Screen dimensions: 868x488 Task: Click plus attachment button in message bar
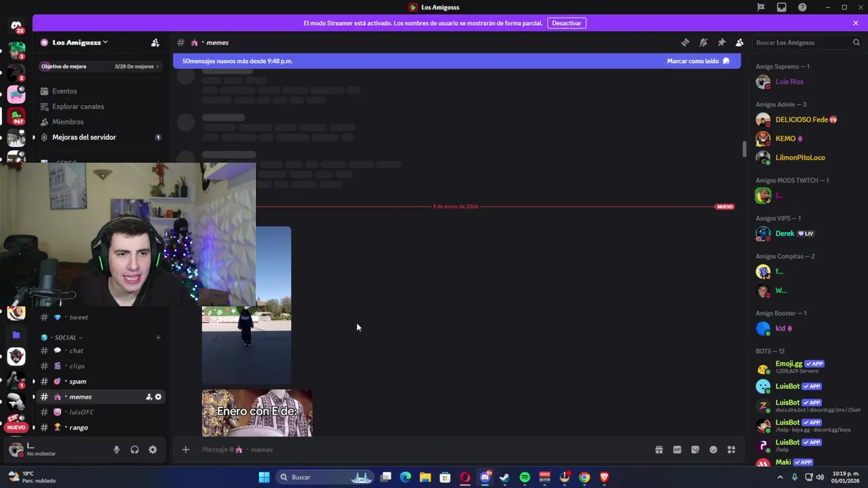185,449
